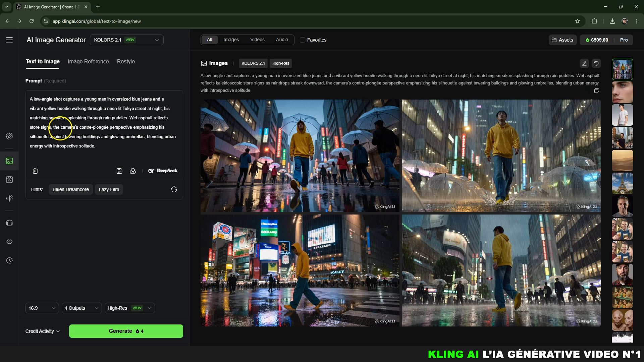Viewport: 644px width, 362px height.
Task: Click the creative brush sidebar icon near the top
Action: click(9, 136)
